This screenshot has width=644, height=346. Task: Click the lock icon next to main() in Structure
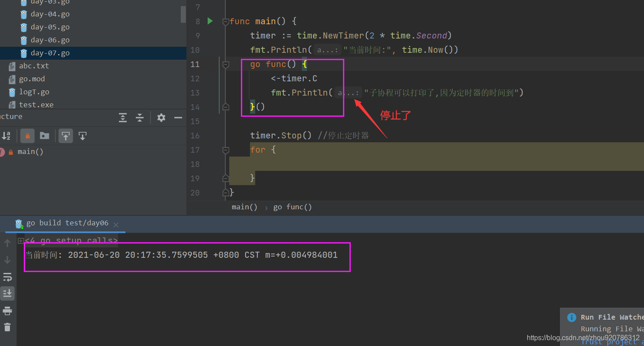tap(11, 152)
